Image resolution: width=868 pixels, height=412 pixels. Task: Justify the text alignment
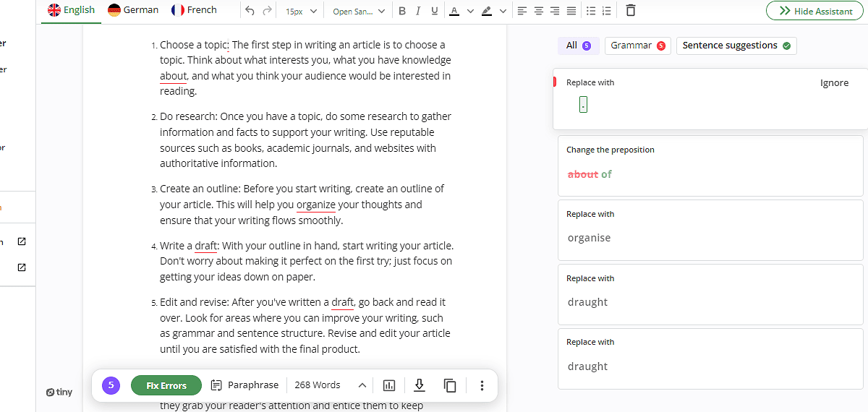[x=571, y=11]
